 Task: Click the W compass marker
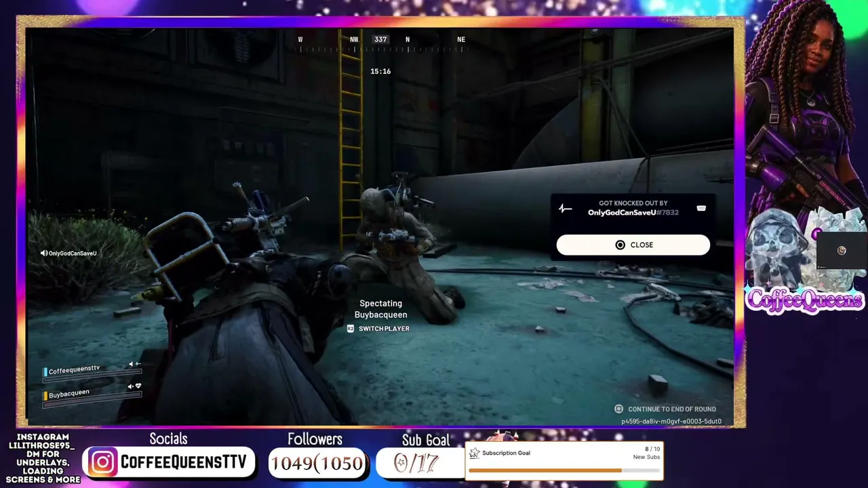point(300,39)
